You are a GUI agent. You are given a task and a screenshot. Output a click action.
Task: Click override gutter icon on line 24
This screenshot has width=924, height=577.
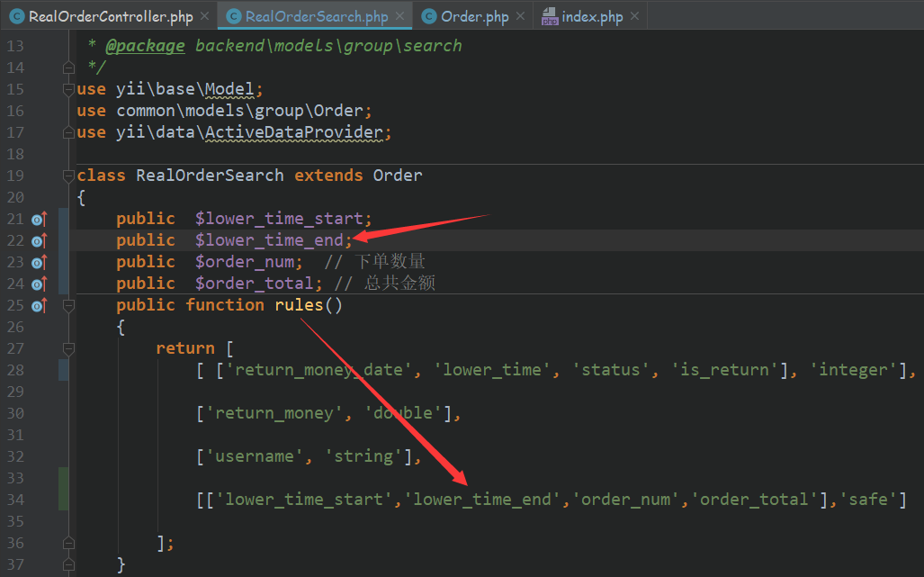(39, 284)
